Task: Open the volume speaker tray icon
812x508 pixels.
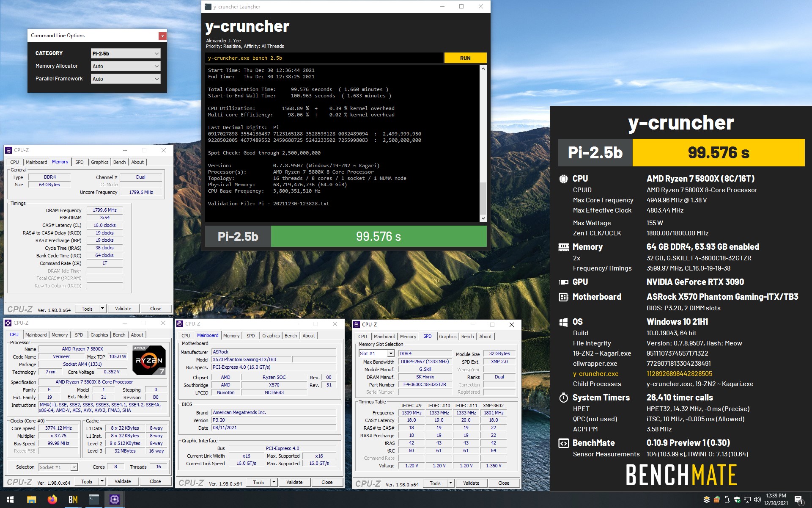Action: point(757,500)
